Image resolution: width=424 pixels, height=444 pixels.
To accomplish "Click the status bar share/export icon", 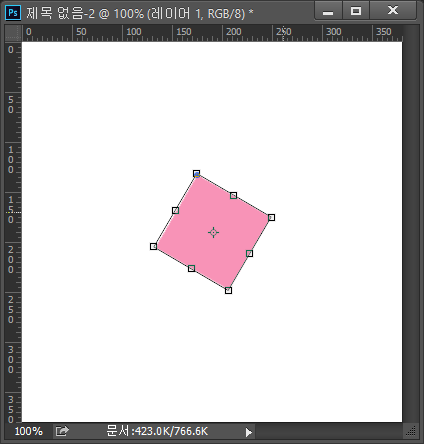I will 62,431.
